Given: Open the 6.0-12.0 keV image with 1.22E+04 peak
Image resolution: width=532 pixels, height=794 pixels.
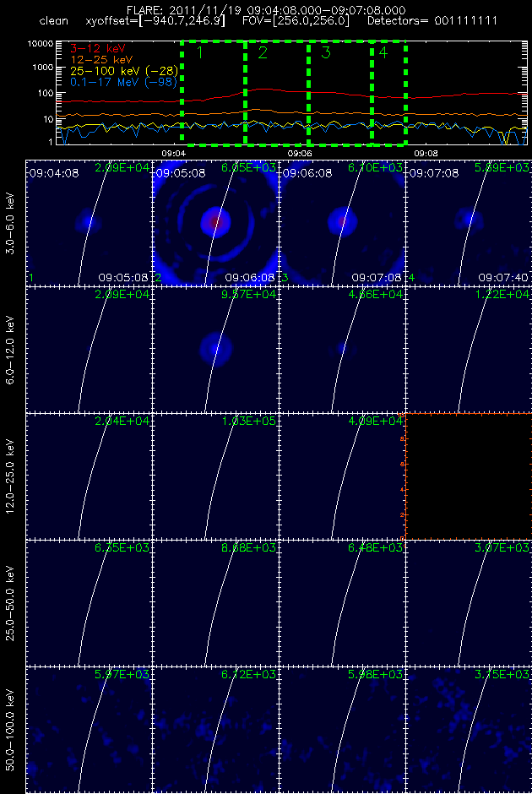Looking at the screenshot, I should tap(468, 350).
